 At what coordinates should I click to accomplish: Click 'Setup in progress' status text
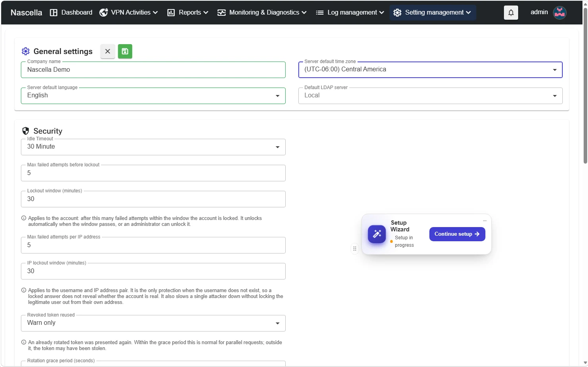coord(404,241)
